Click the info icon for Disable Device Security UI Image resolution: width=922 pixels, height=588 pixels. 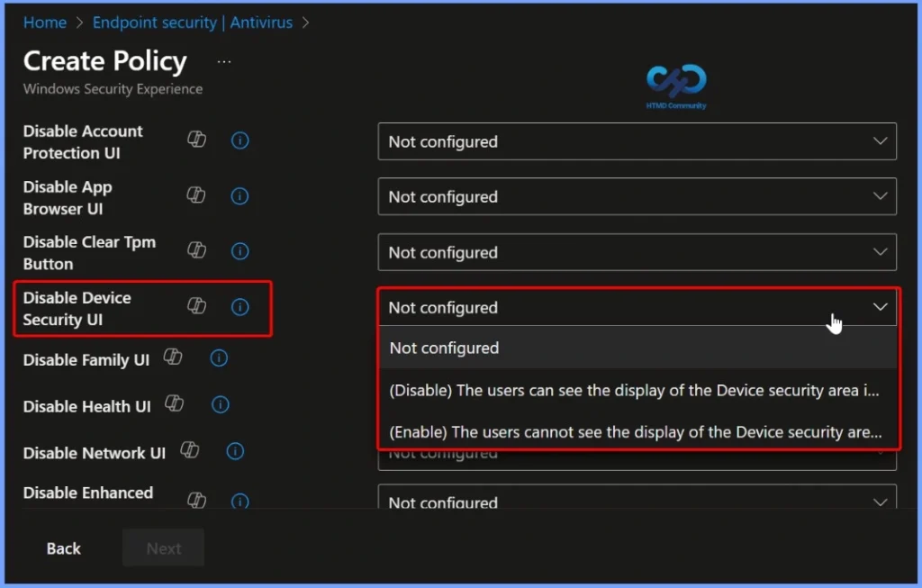point(240,307)
